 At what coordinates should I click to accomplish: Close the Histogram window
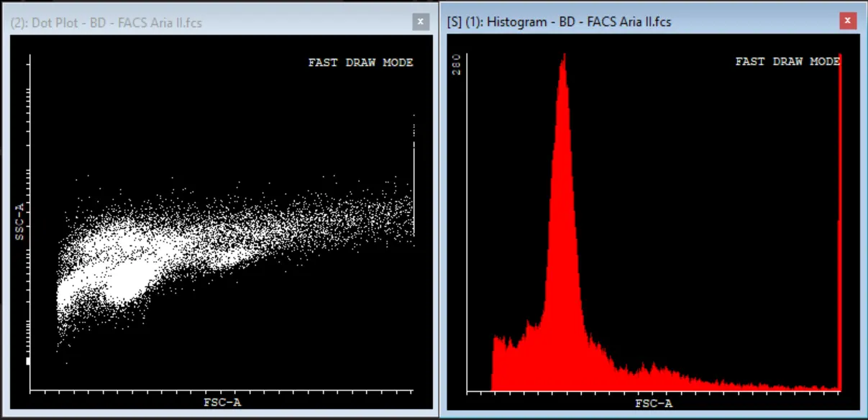click(847, 21)
